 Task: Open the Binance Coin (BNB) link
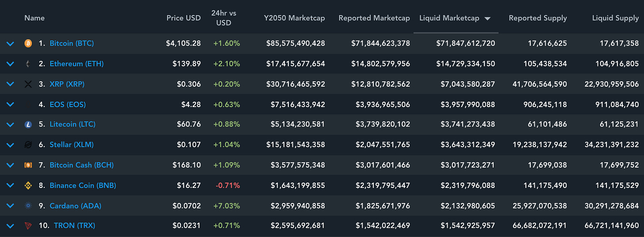(x=83, y=185)
